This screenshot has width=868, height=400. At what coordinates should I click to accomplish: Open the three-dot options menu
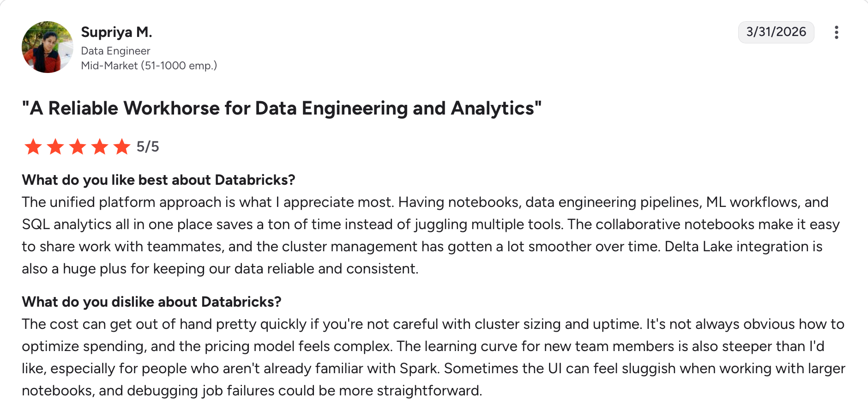point(836,32)
